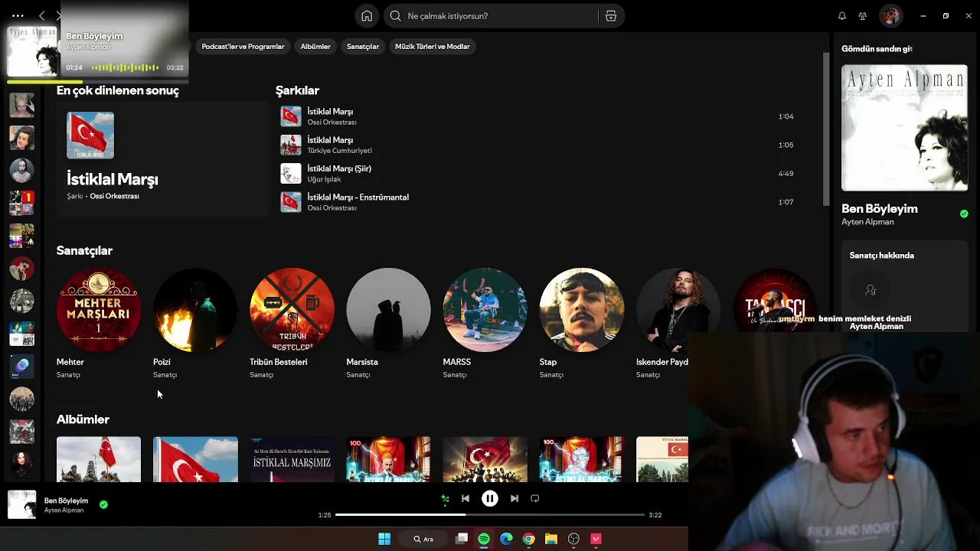Open top result İstiklal Marşı card

point(162,159)
